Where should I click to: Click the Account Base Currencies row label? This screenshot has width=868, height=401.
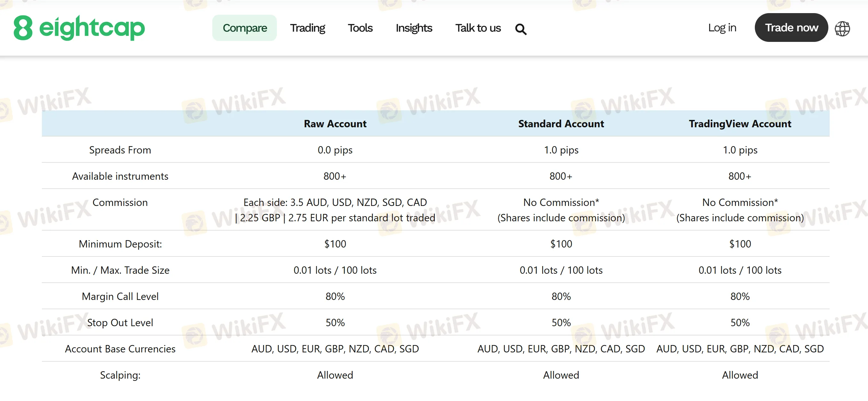click(x=120, y=349)
